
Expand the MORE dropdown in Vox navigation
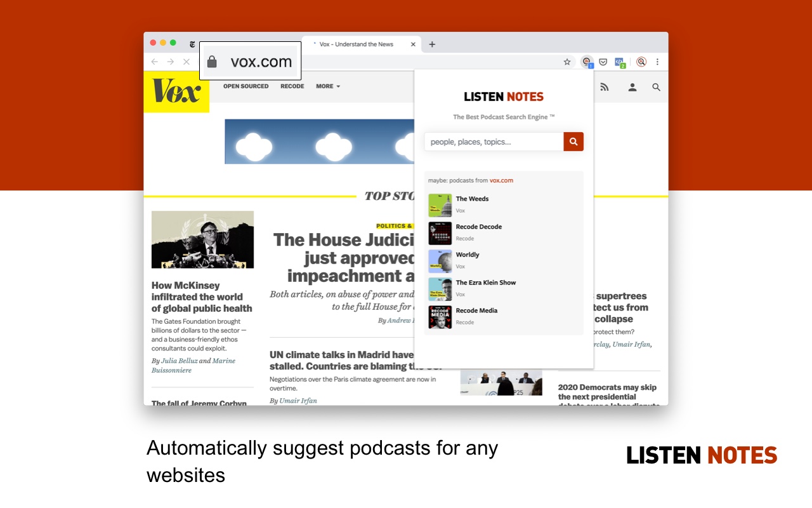328,86
